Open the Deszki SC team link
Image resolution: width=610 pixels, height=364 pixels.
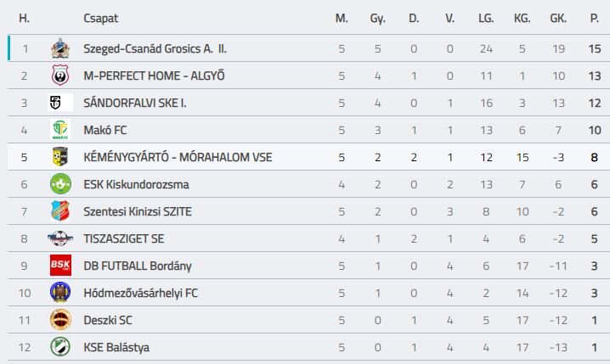pos(108,320)
